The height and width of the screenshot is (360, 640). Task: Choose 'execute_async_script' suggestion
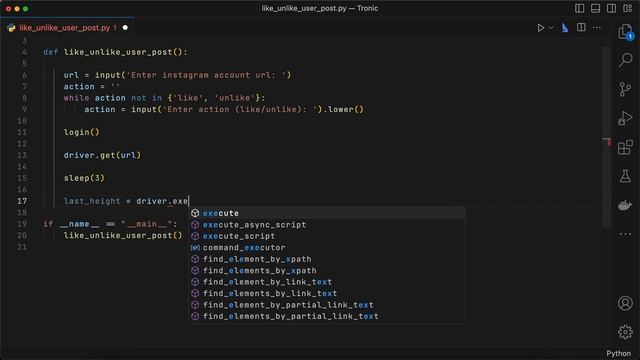pos(327,224)
